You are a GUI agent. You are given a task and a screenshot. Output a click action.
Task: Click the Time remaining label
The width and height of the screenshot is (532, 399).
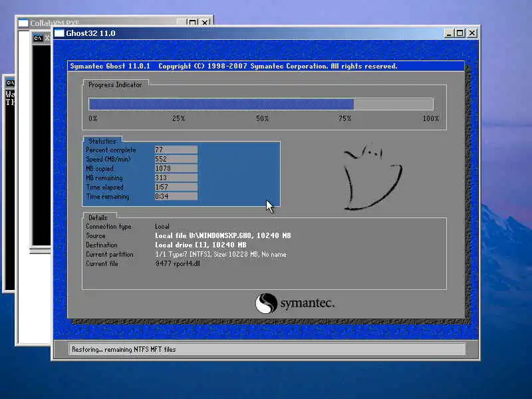pyautogui.click(x=108, y=196)
